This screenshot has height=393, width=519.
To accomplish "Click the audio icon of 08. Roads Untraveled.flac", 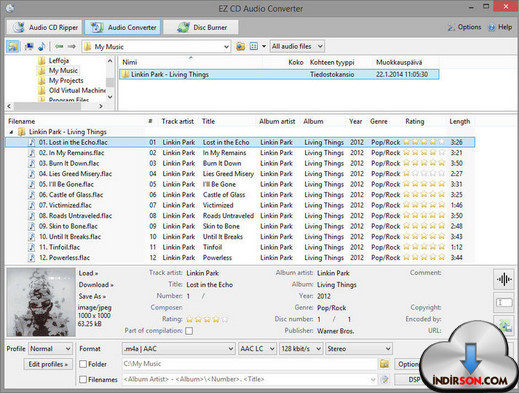I will coord(32,216).
